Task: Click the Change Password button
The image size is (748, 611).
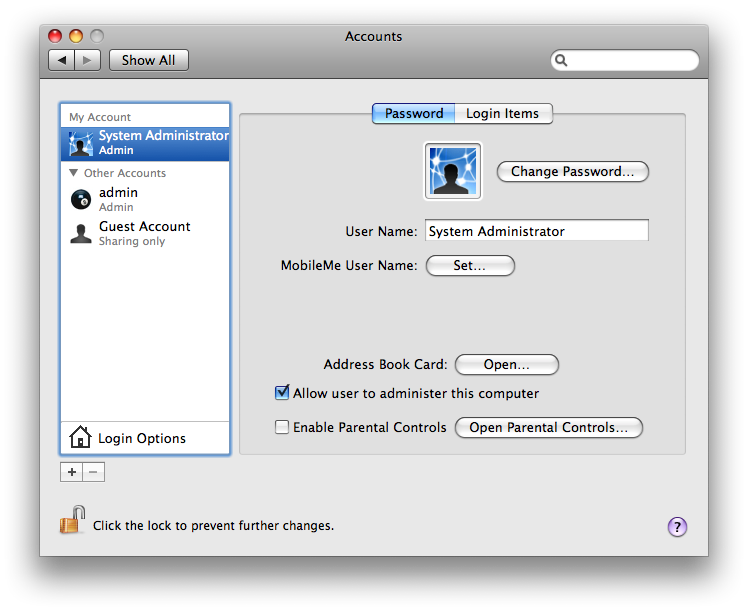Action: click(x=572, y=171)
